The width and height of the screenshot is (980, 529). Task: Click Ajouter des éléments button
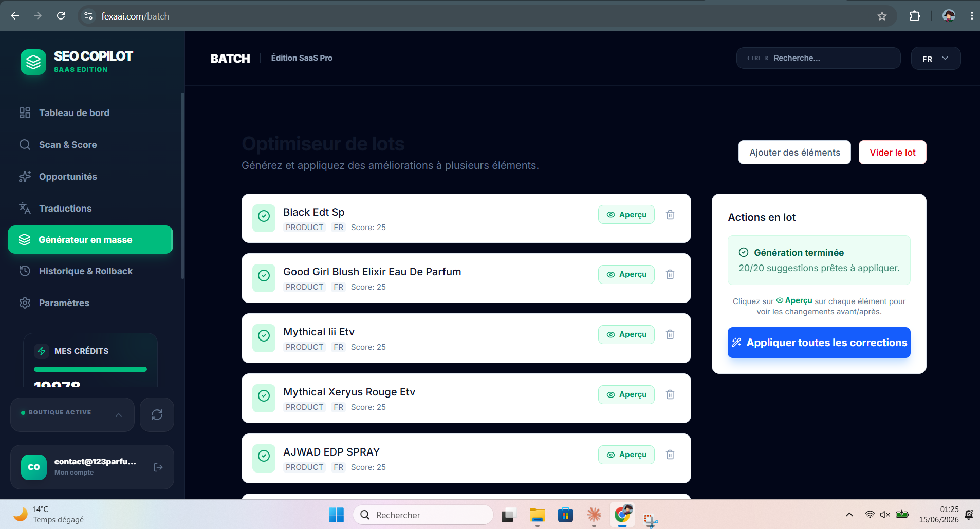(794, 153)
